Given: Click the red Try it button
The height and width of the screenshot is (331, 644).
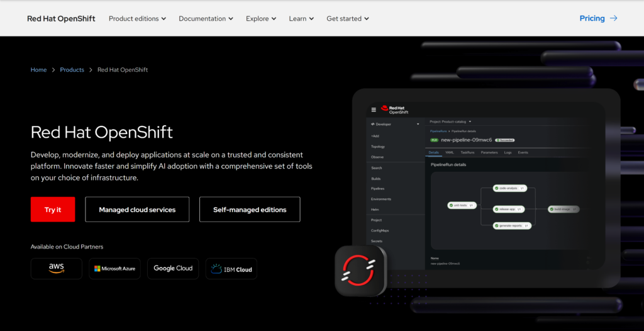Looking at the screenshot, I should (53, 210).
